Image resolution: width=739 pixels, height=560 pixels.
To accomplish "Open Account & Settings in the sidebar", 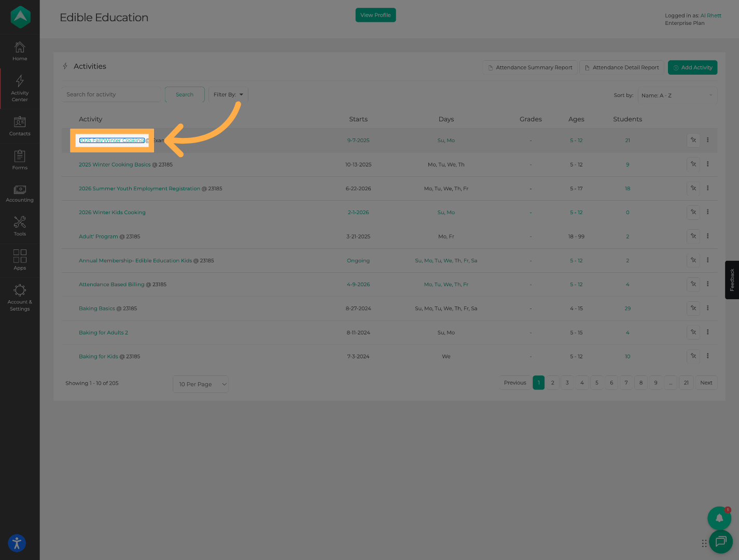I will (x=20, y=298).
